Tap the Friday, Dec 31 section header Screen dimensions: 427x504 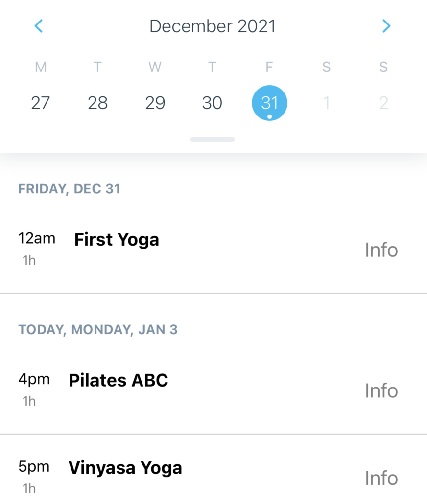pyautogui.click(x=69, y=189)
